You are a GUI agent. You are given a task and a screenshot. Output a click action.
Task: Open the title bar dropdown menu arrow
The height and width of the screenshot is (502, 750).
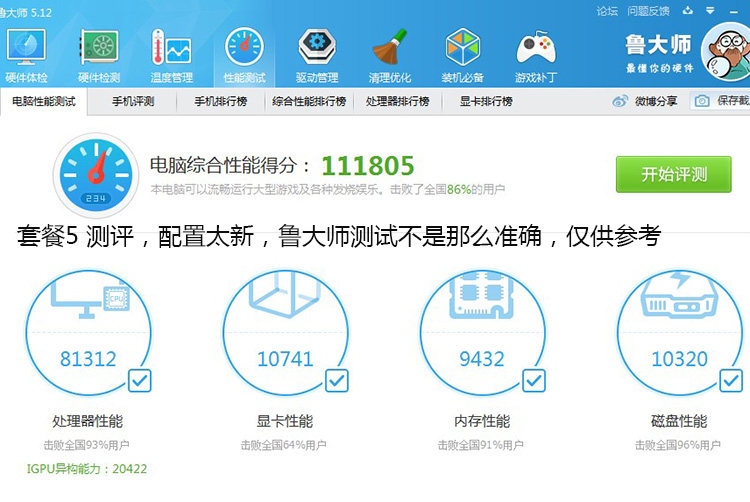(x=710, y=10)
